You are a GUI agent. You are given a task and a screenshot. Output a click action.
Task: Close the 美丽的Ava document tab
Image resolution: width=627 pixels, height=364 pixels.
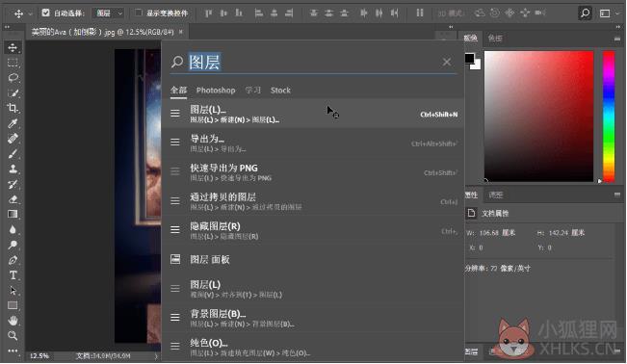(181, 32)
